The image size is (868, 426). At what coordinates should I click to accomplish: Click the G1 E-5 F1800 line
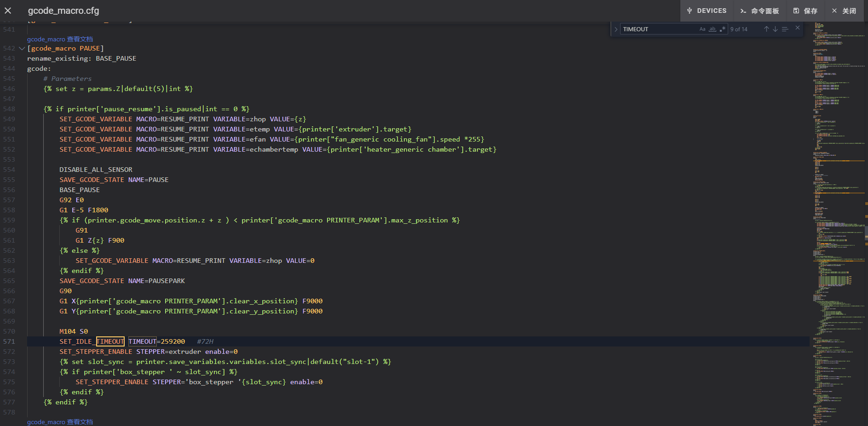point(84,210)
